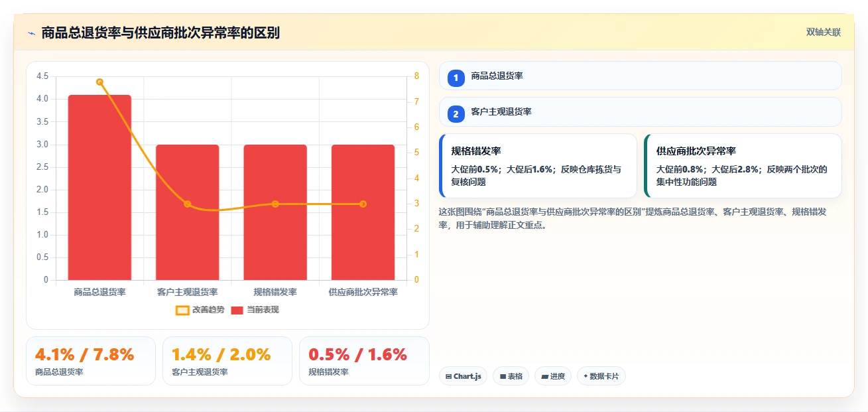Click the trend line point above 规格错发率
Screen dimensions: 868x412
click(275, 204)
